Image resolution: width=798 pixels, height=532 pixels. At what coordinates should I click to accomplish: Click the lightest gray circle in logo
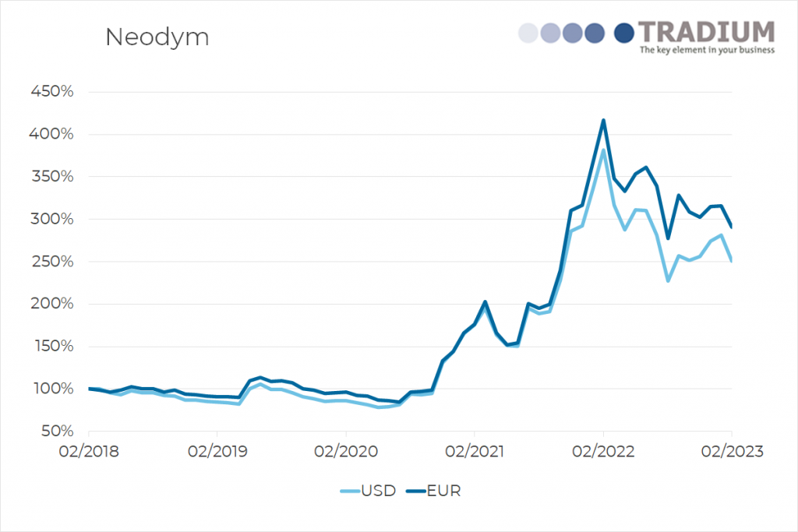point(528,32)
